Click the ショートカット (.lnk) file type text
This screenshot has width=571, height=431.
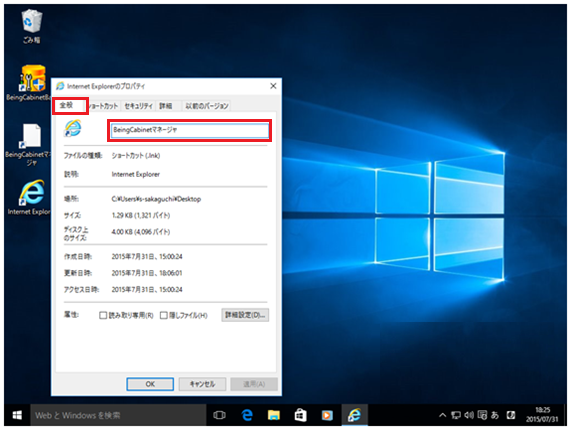[x=136, y=156]
